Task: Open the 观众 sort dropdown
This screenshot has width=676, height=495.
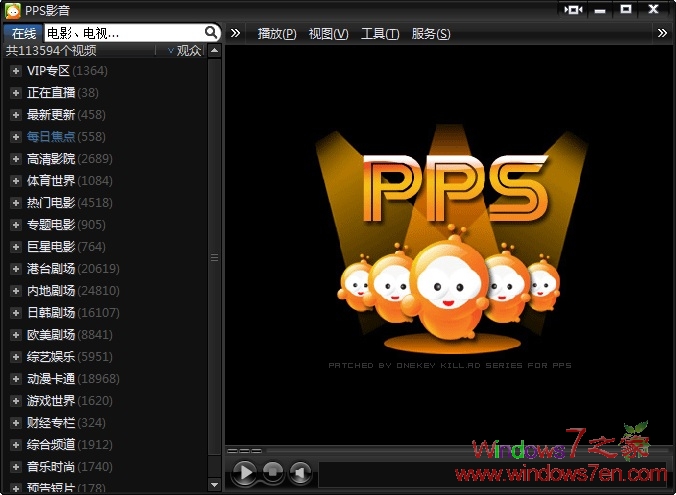Action: click(184, 51)
